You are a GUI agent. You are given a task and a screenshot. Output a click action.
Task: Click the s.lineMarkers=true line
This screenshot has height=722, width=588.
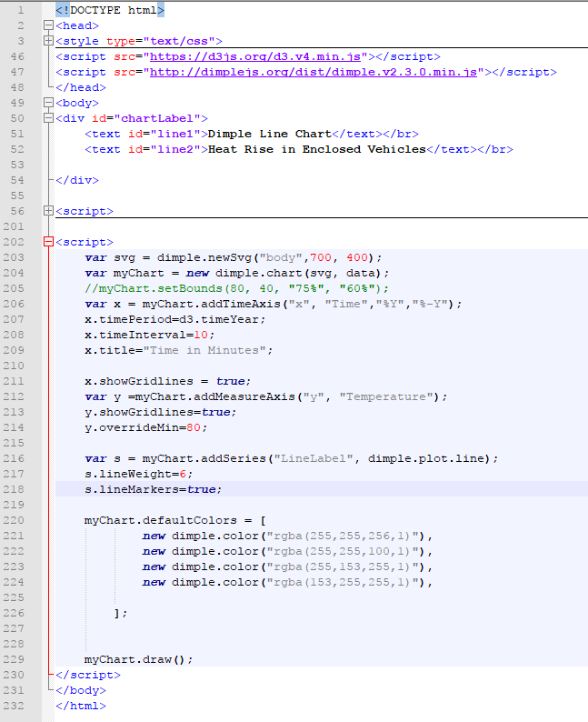click(x=154, y=489)
